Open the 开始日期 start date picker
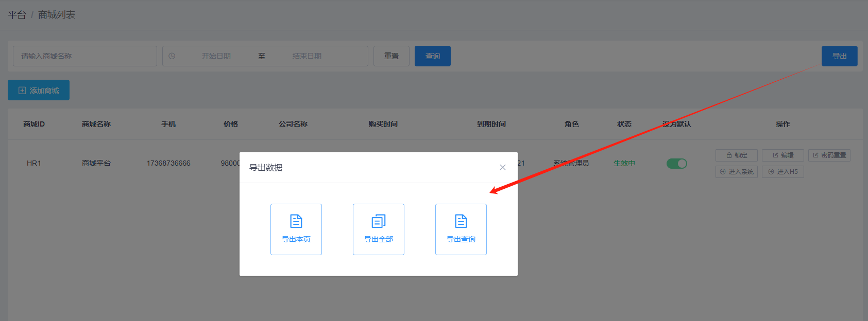This screenshot has height=321, width=868. click(216, 56)
